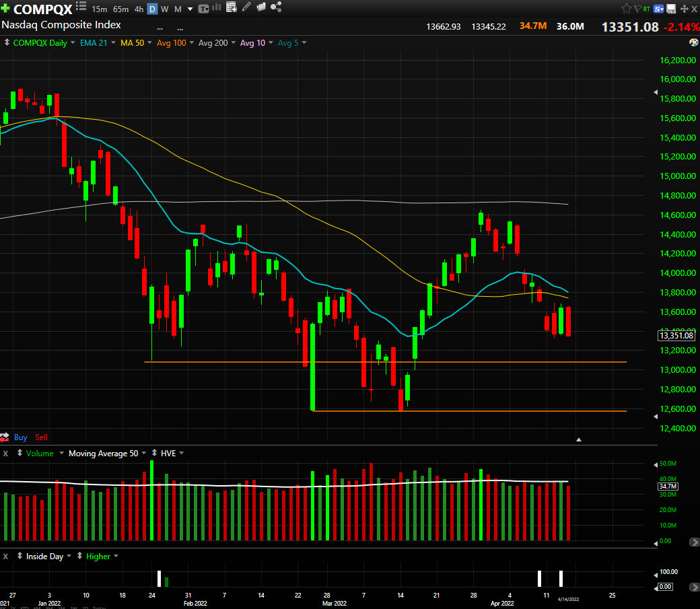Click the scroll-right arrow beside the Inside Day 0.00 axis label
The width and height of the screenshot is (700, 609).
pyautogui.click(x=694, y=587)
